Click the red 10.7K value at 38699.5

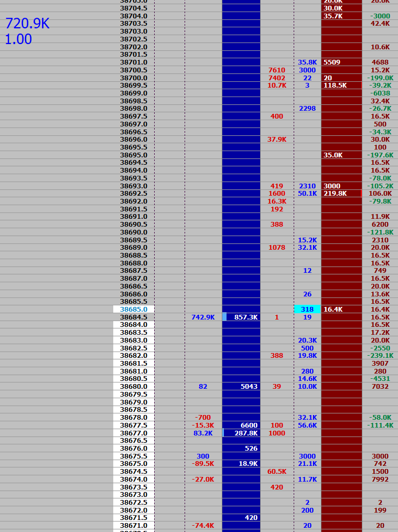click(x=277, y=85)
